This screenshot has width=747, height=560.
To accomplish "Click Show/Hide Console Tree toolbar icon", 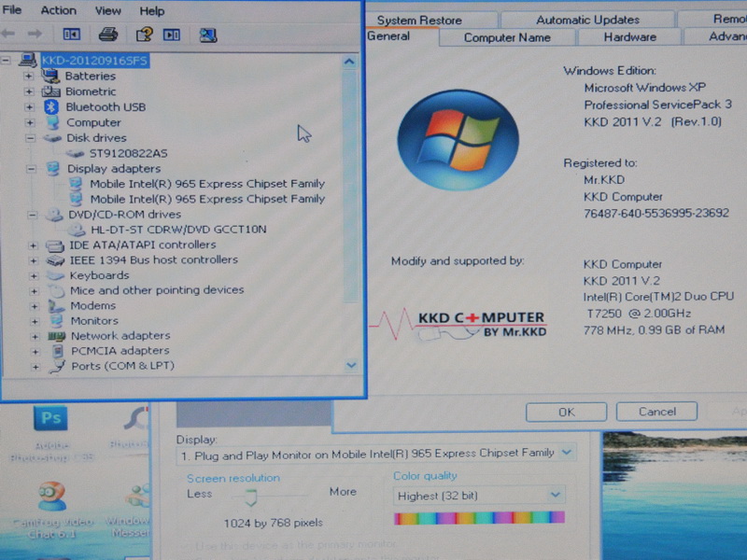I will 72,35.
